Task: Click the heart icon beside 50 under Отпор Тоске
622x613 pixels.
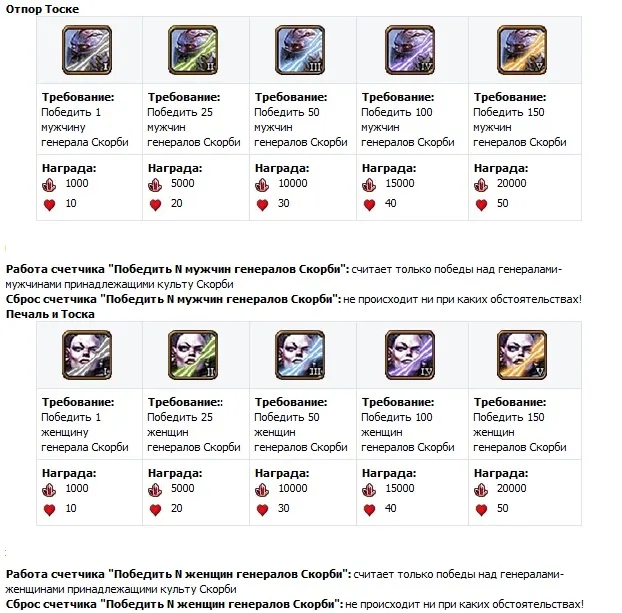Action: 482,205
